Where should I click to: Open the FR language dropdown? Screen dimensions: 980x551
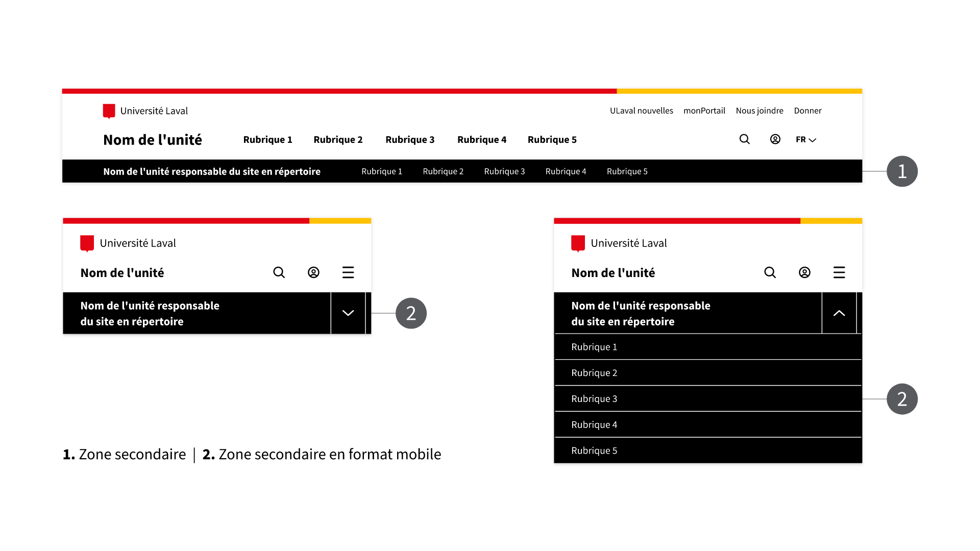[x=806, y=139]
